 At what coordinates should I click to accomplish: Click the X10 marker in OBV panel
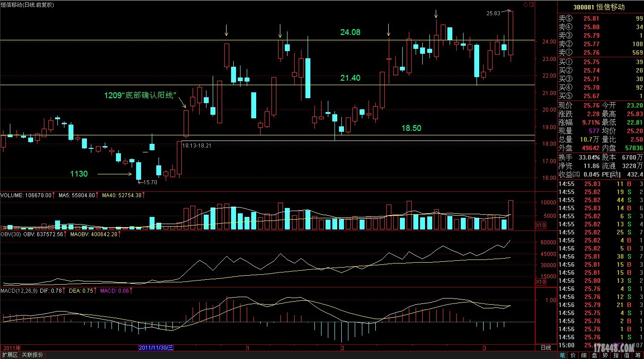pos(541,282)
